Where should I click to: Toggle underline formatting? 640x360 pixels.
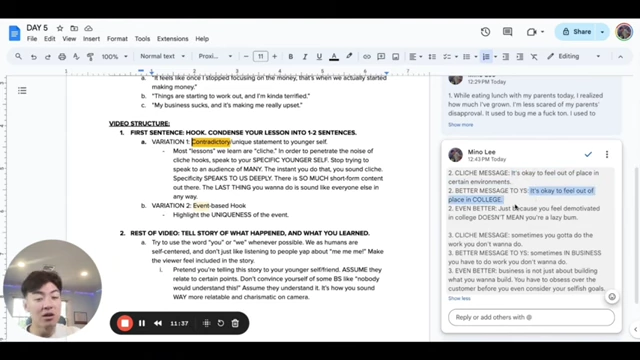click(319, 57)
